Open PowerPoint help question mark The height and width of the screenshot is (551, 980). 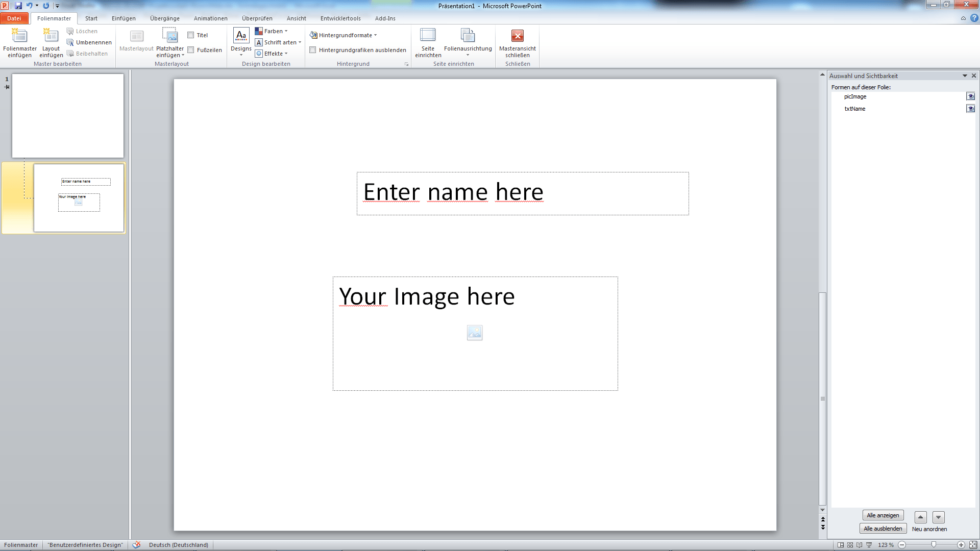tap(974, 18)
